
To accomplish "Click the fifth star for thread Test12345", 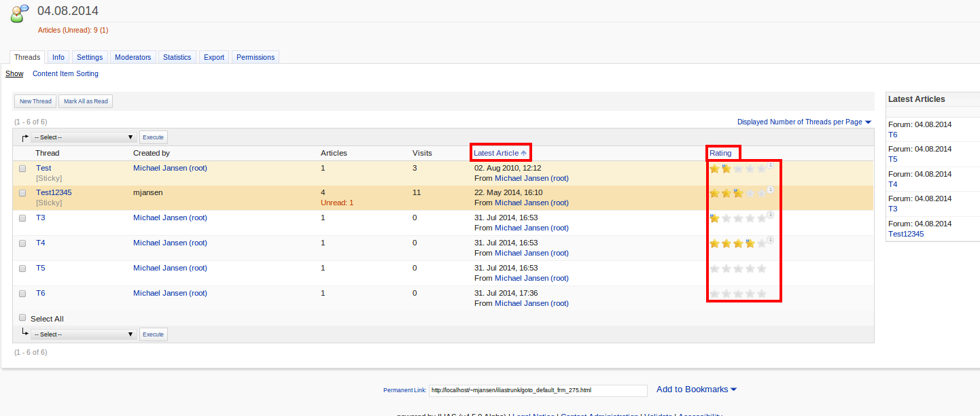I will (x=761, y=193).
